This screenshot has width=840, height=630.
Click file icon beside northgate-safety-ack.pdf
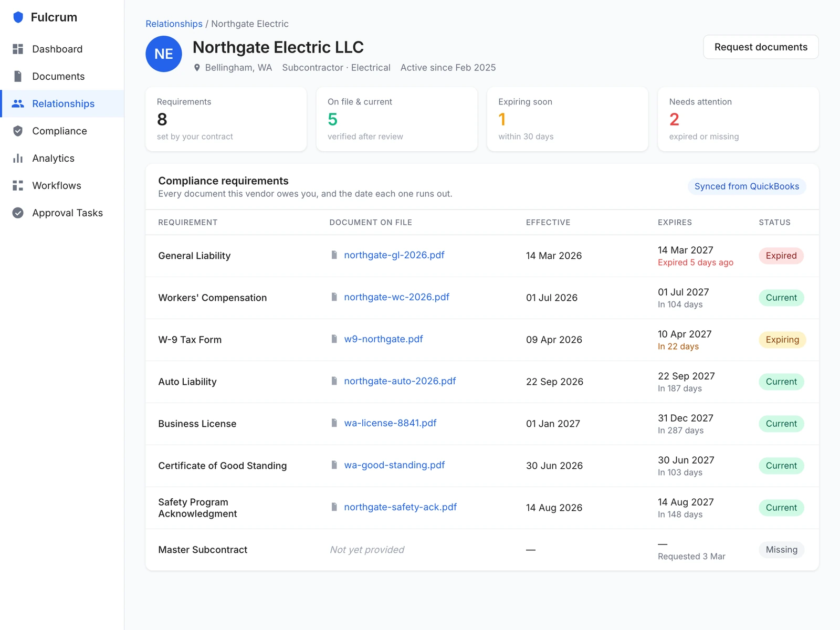pos(334,507)
